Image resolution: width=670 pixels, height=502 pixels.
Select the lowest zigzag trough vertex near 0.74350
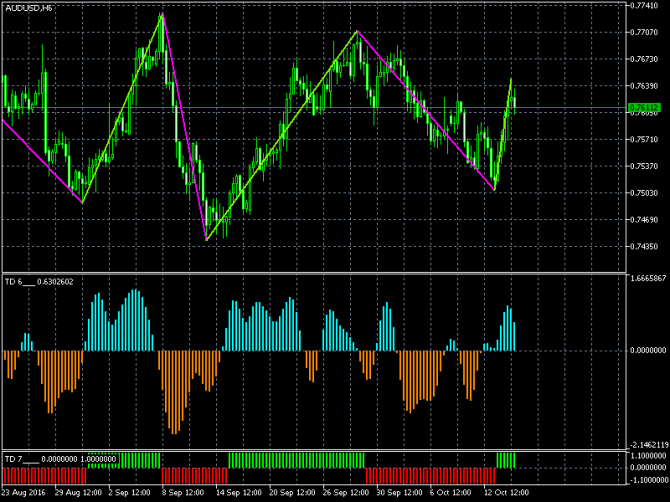[x=206, y=241]
